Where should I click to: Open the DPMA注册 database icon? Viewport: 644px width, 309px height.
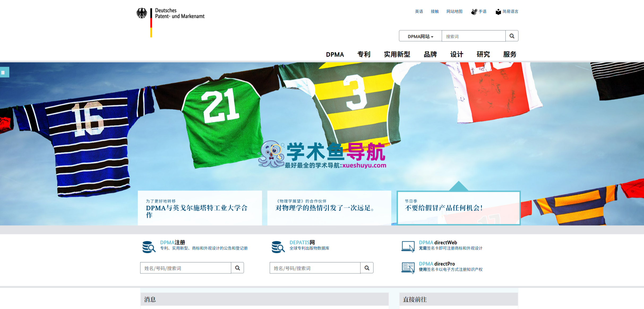click(x=149, y=247)
